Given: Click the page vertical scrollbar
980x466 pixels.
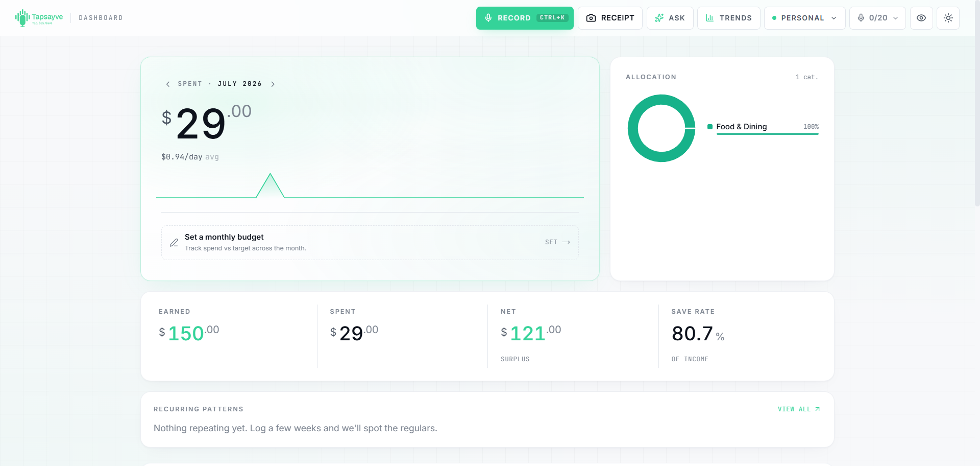Looking at the screenshot, I should click(x=977, y=102).
